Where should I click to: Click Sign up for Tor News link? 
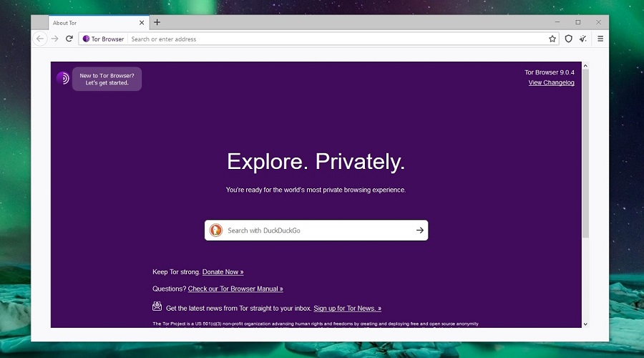point(347,309)
